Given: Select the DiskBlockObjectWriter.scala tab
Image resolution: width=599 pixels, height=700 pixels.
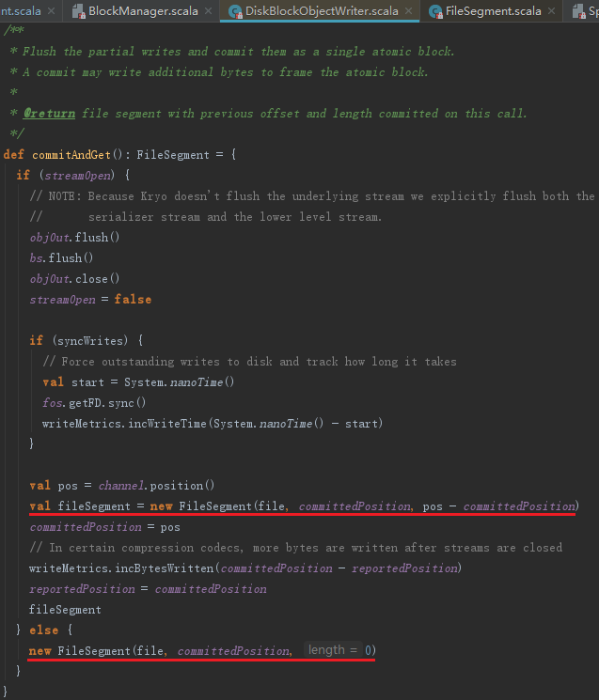Looking at the screenshot, I should tap(322, 10).
